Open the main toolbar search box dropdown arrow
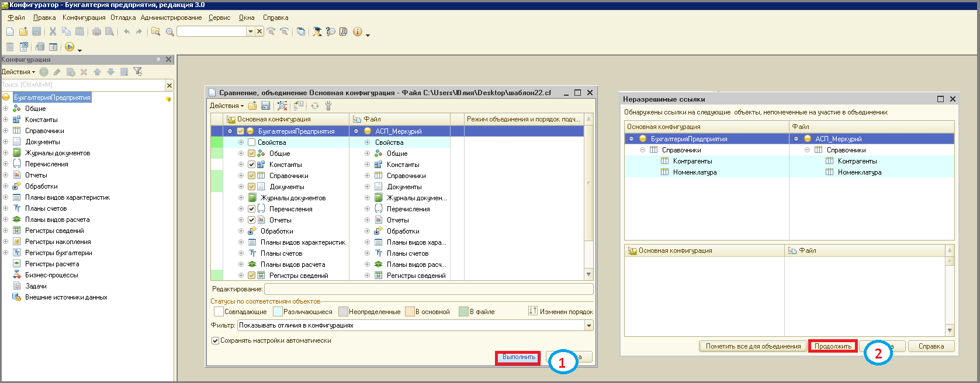 pos(251,32)
